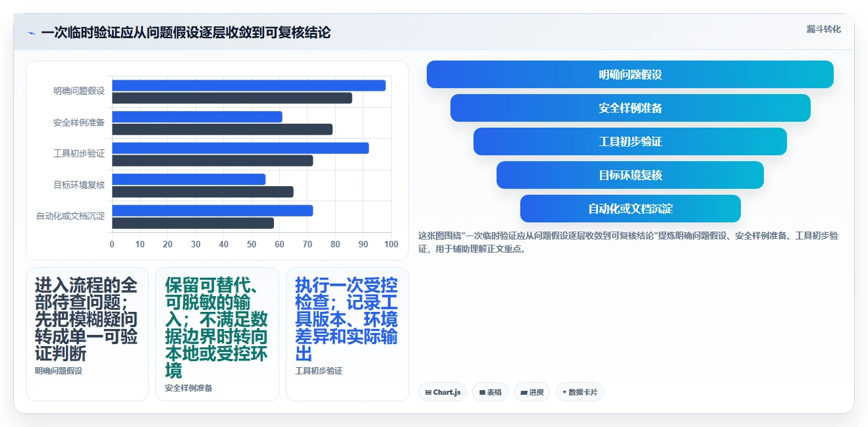Click the blue bar for 自动化或文档沉淀

click(212, 211)
